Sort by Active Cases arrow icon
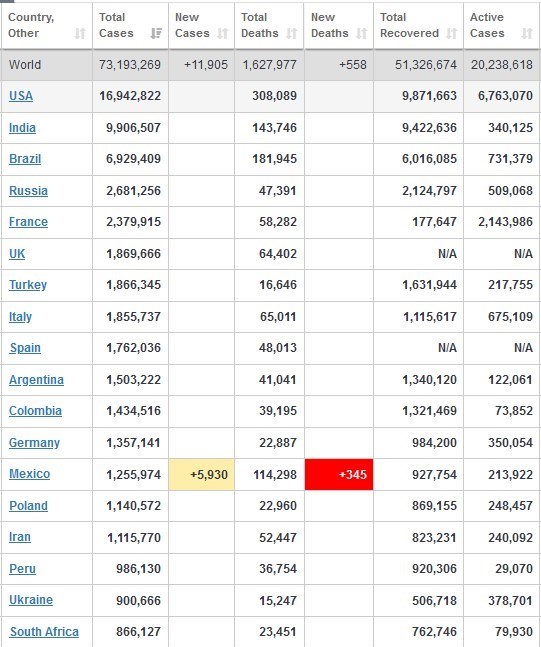The width and height of the screenshot is (541, 647). point(527,33)
